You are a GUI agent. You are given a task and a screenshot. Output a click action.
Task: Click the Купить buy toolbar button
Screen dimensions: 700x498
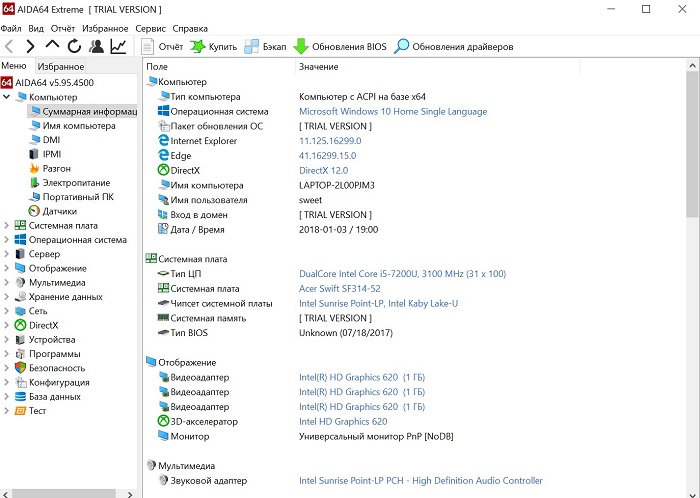[x=213, y=46]
